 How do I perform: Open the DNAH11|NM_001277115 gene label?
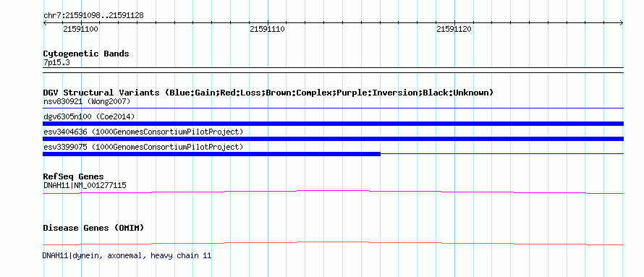(85, 185)
